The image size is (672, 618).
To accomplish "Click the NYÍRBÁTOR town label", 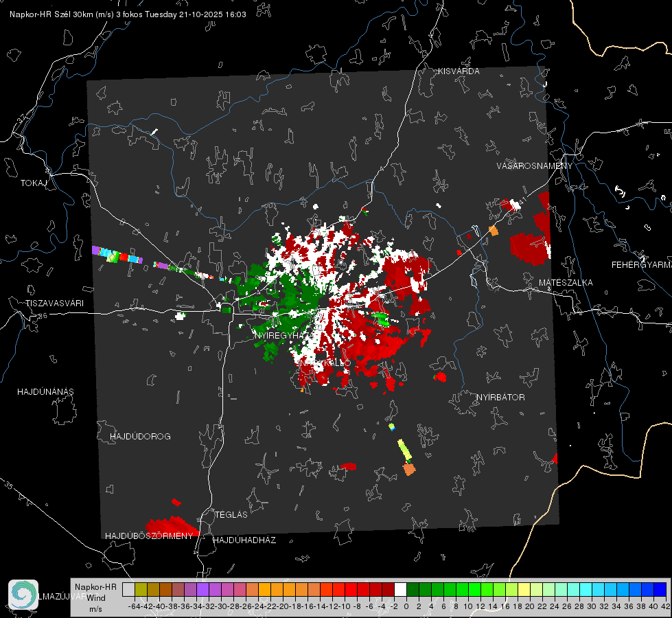I will [x=500, y=397].
